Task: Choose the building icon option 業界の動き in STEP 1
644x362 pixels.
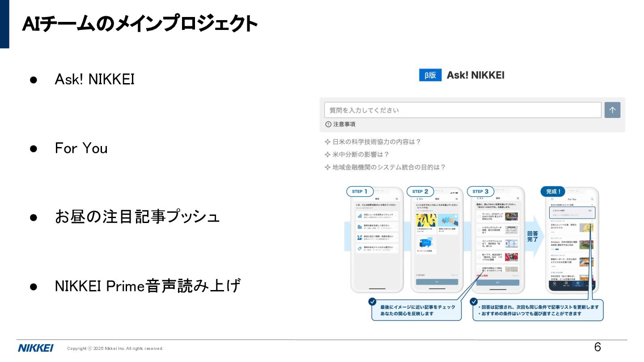Action: (377, 227)
